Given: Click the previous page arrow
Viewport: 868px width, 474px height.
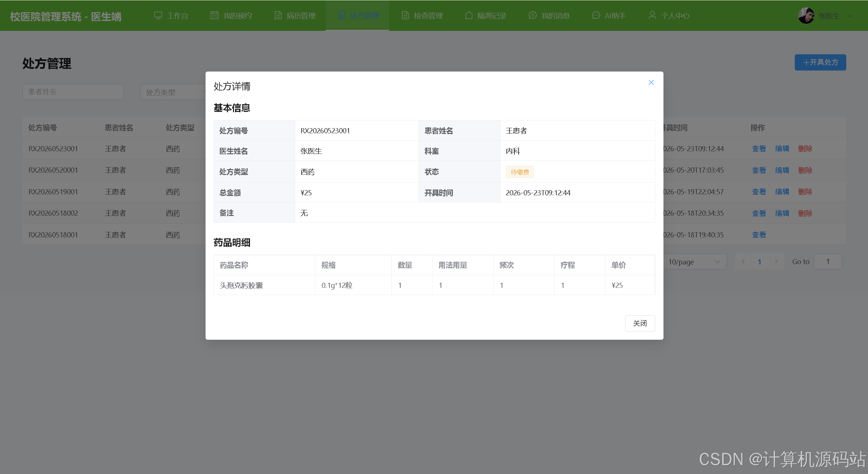Looking at the screenshot, I should [743, 261].
